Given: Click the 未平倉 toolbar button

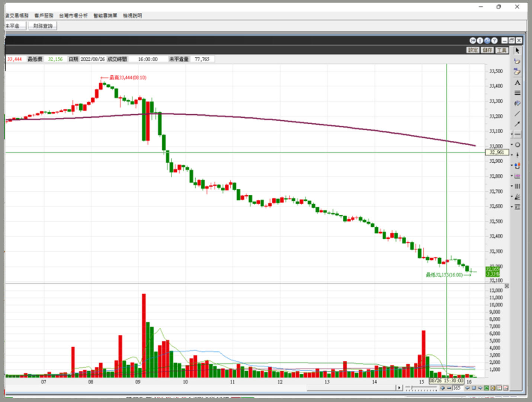Looking at the screenshot, I should pos(15,26).
